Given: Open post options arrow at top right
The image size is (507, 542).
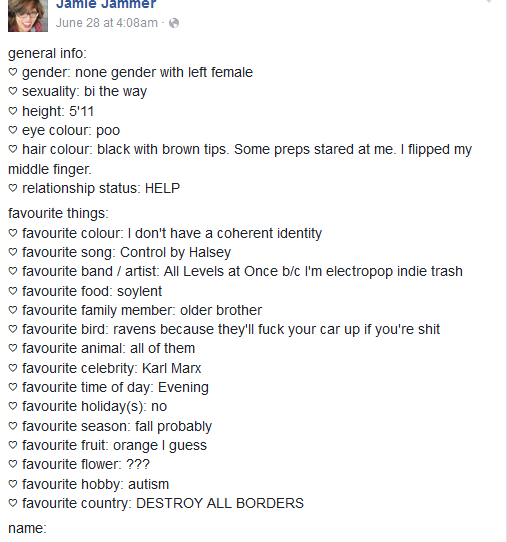Looking at the screenshot, I should pos(489,1).
